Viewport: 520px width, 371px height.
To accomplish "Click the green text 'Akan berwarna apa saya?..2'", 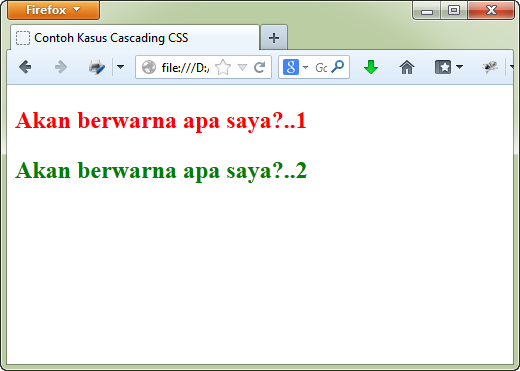I will pos(161,171).
